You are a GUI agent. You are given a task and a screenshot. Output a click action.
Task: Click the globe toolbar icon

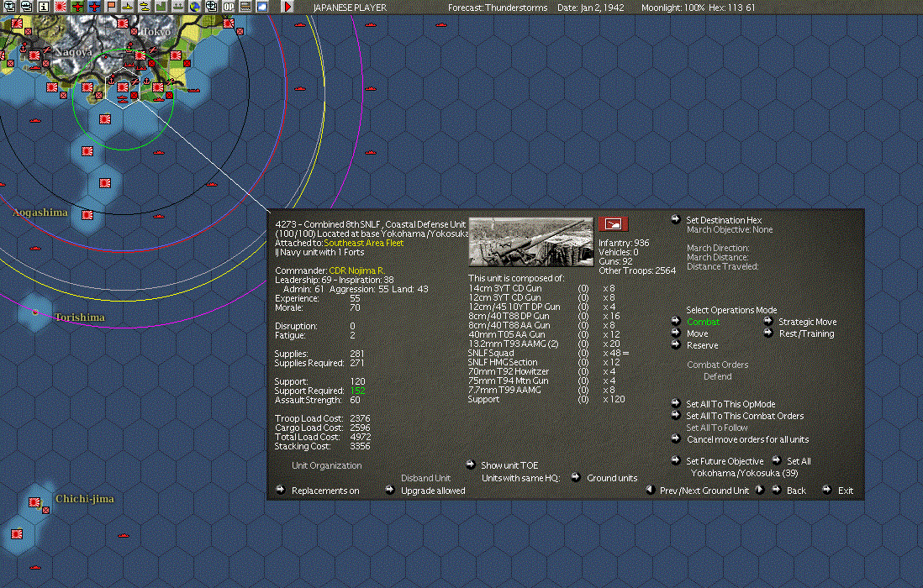coord(194,7)
